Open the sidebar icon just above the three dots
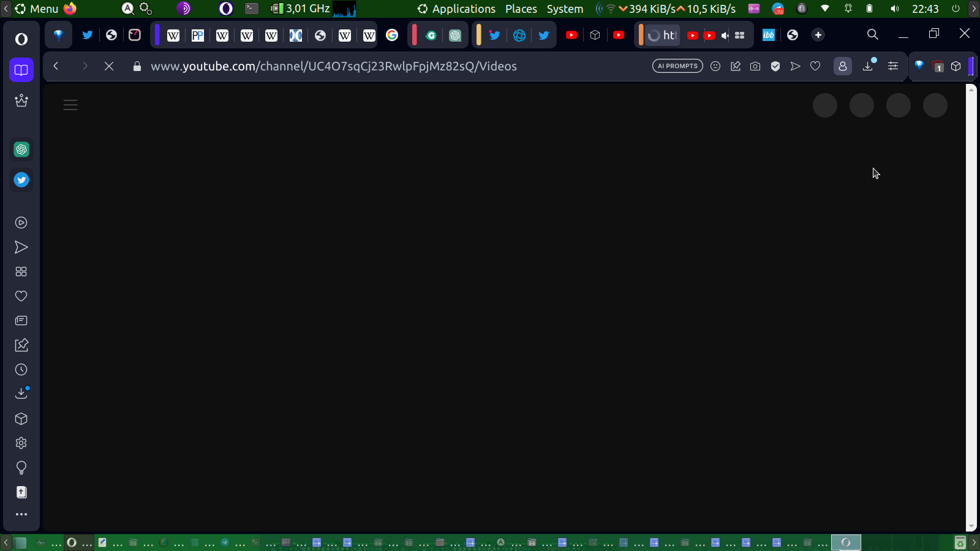This screenshot has height=551, width=980. [21, 492]
